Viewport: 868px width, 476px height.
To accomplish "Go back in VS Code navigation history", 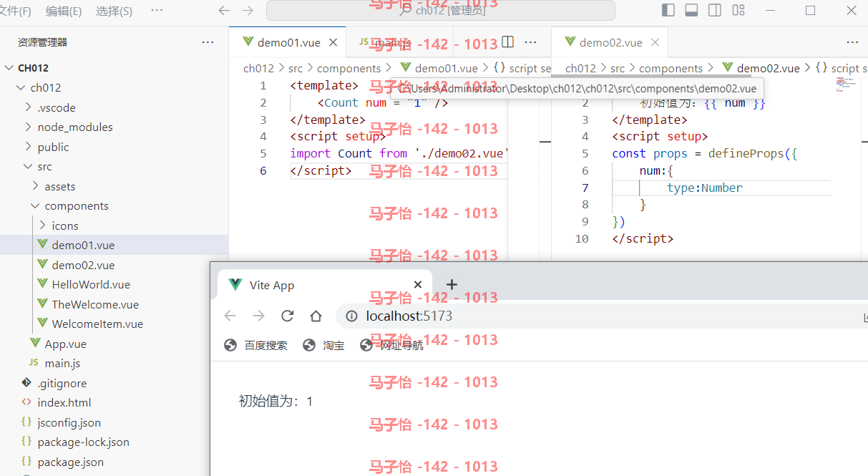I will click(x=224, y=10).
